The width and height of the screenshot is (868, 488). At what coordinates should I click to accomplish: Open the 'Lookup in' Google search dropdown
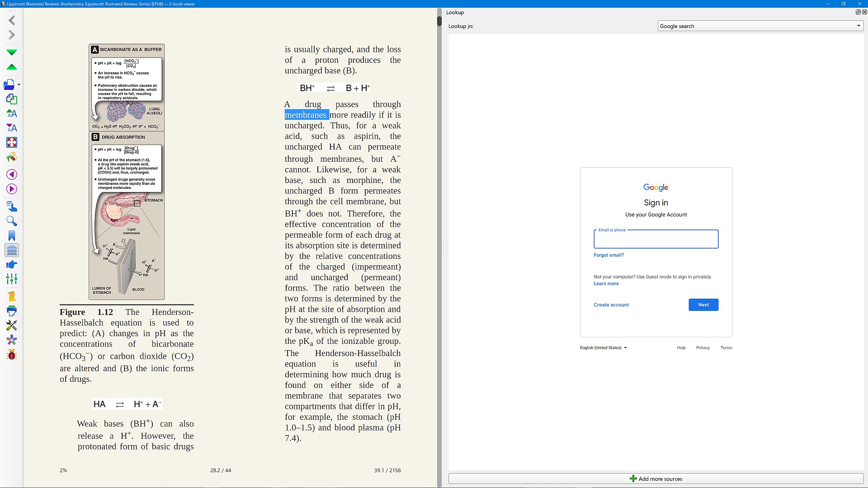[x=759, y=26]
